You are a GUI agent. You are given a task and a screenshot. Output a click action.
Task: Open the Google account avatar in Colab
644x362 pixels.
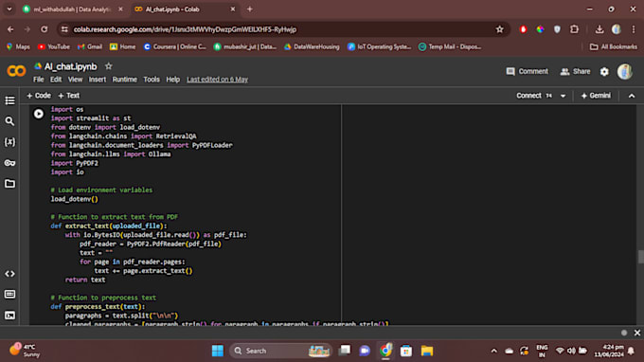click(625, 71)
